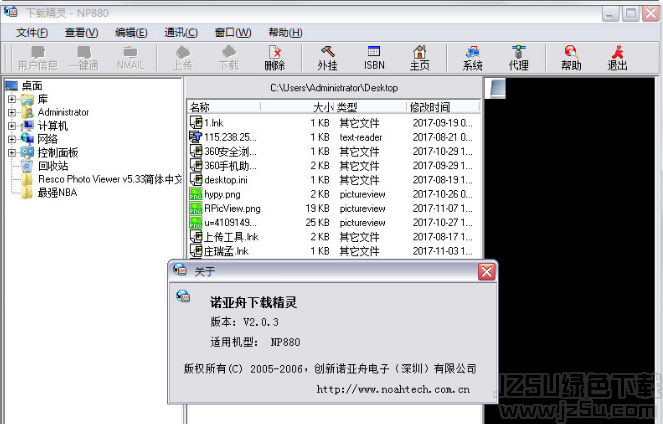Open the www.noahtech.com.cn link
The image size is (663, 424).
click(393, 389)
